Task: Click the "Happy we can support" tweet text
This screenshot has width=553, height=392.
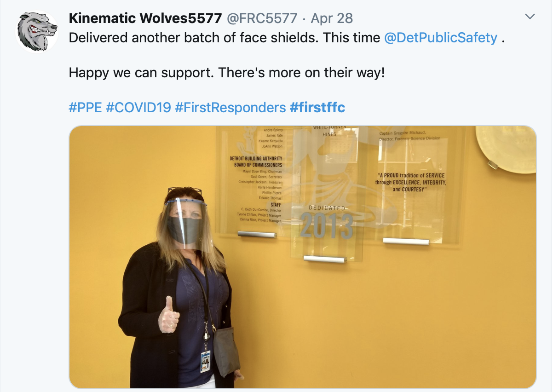Action: click(x=226, y=73)
